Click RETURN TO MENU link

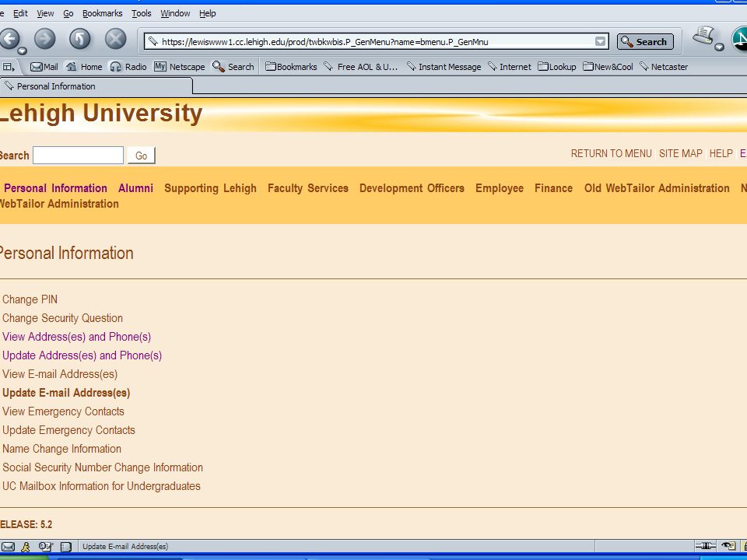pos(612,153)
